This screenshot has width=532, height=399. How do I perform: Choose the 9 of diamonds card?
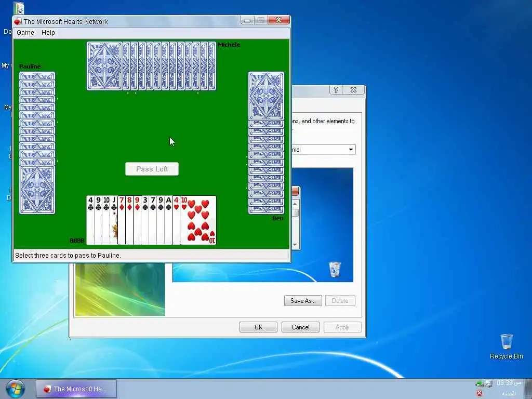(x=137, y=220)
